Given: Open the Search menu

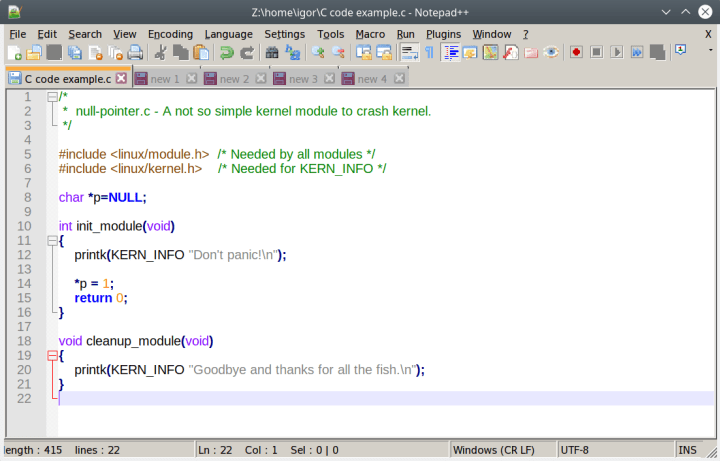Looking at the screenshot, I should pyautogui.click(x=85, y=34).
